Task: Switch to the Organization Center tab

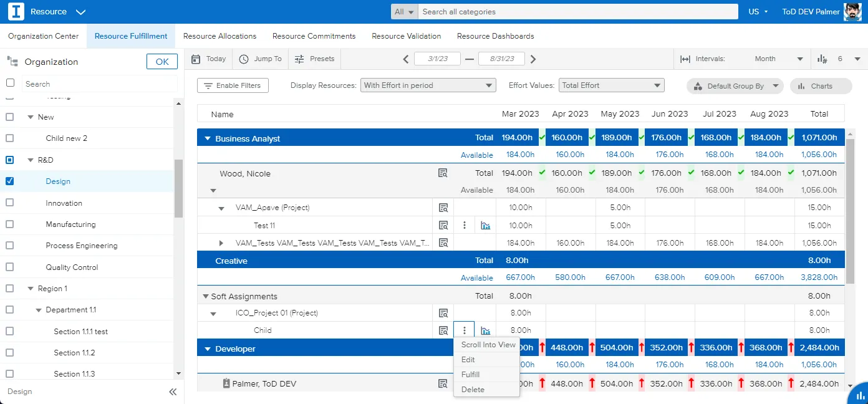Action: [x=44, y=36]
